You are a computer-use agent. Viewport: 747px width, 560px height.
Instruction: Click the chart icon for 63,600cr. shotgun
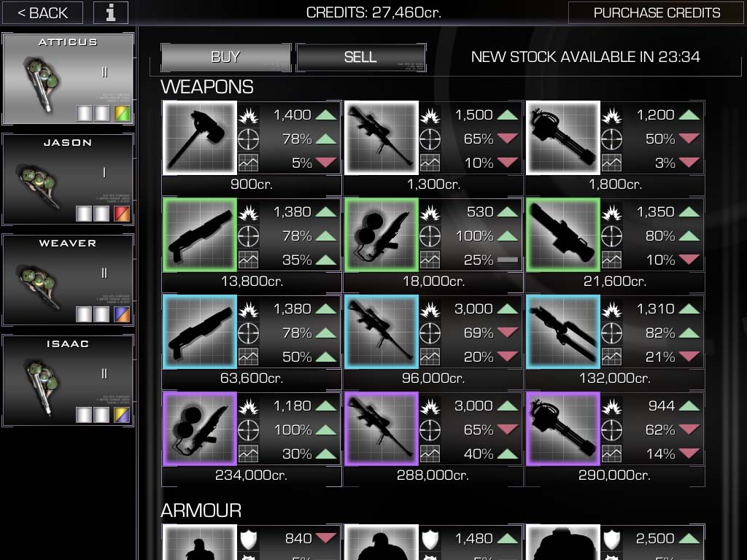click(x=248, y=357)
